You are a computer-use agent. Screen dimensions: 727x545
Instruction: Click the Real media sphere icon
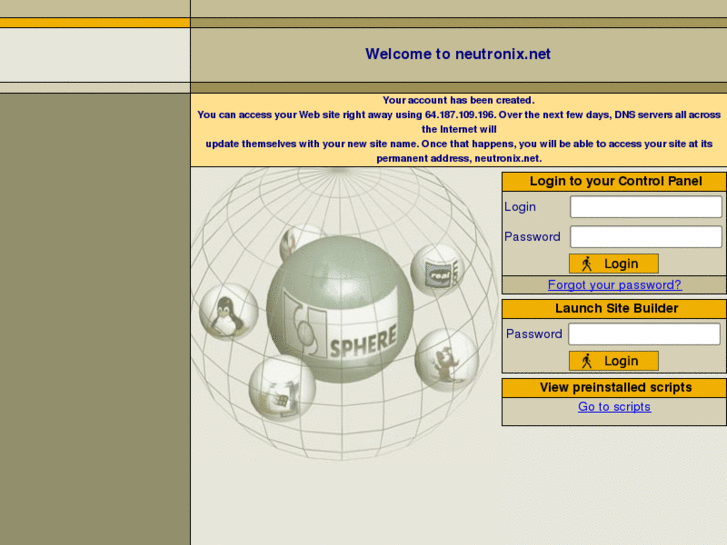tap(437, 270)
